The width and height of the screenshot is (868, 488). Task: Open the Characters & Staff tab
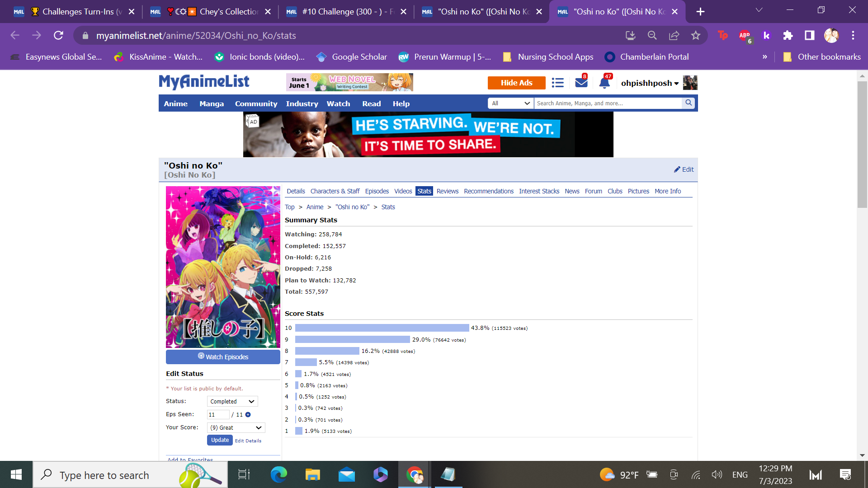coord(335,192)
